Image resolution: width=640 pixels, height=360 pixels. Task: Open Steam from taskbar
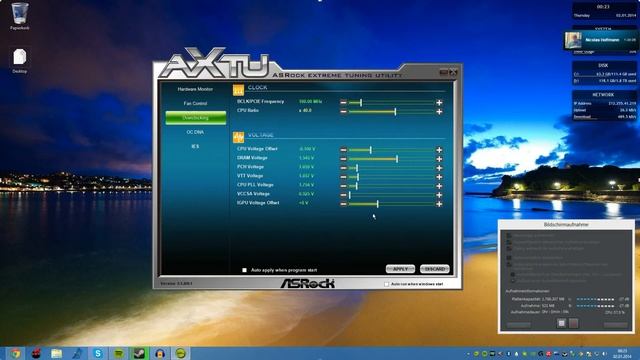tap(139, 353)
